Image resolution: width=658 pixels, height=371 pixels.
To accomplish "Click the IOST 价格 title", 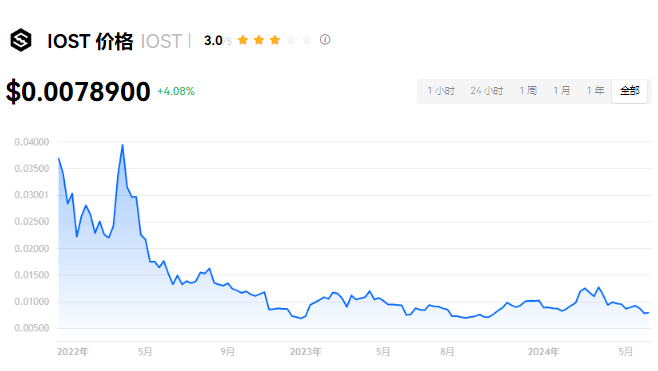I will [x=90, y=41].
